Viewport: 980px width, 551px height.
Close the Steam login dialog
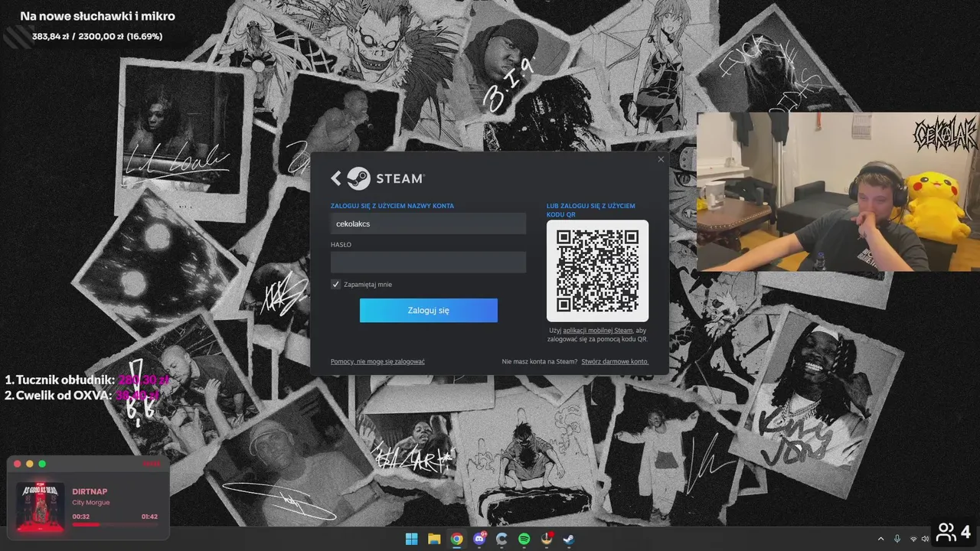coord(661,159)
